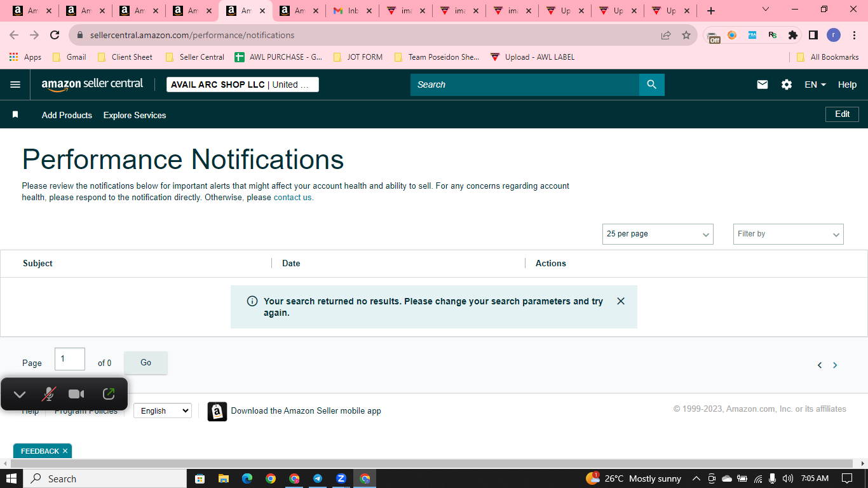Open the AWL PURCHASE bookmark
Image resolution: width=868 pixels, height=488 pixels.
278,57
